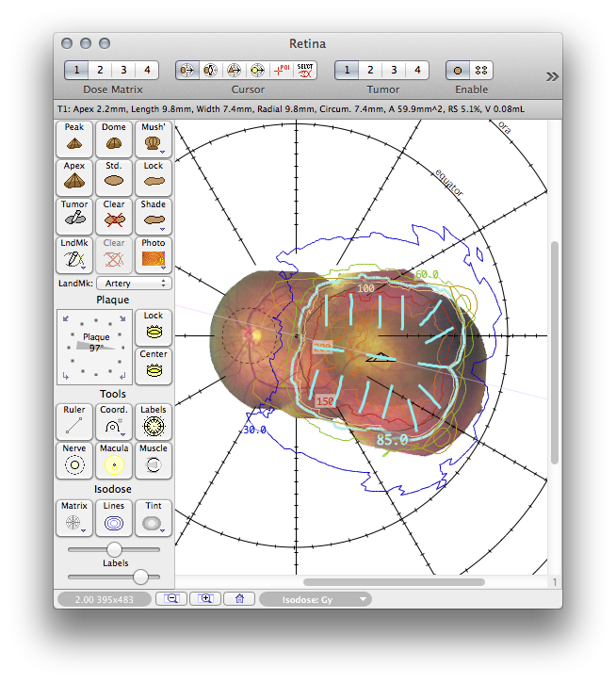Image resolution: width=616 pixels, height=683 pixels.
Task: Click the dimmed landmark Clear button
Action: click(114, 254)
